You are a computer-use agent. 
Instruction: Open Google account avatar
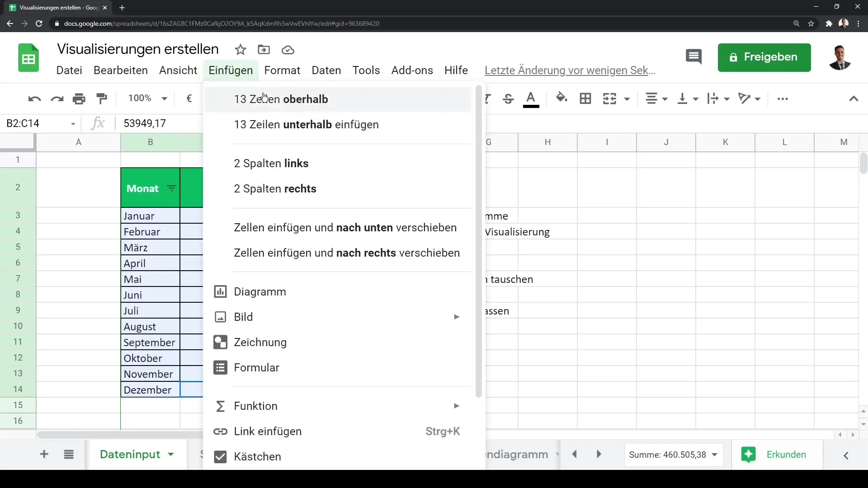[840, 57]
